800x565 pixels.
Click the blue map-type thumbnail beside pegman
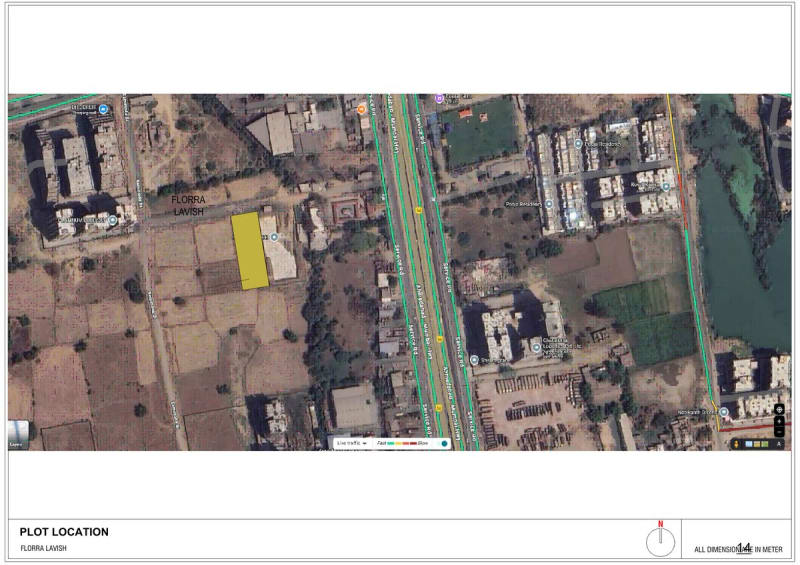point(749,444)
